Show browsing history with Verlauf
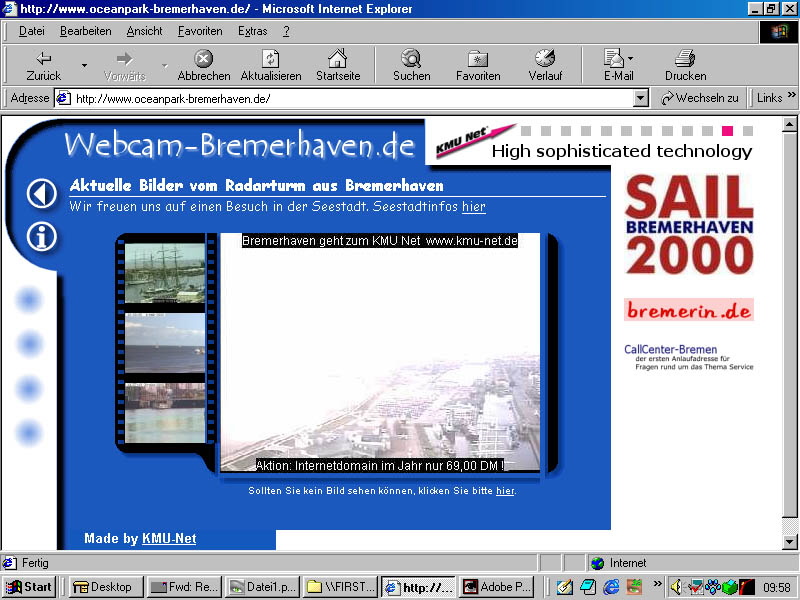800x600 pixels. tap(545, 65)
